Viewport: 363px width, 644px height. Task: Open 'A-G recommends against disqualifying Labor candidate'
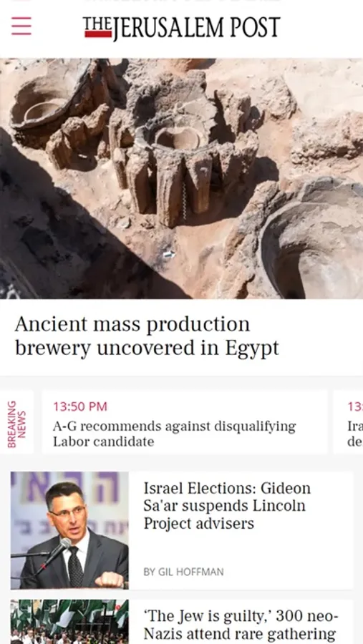click(174, 434)
